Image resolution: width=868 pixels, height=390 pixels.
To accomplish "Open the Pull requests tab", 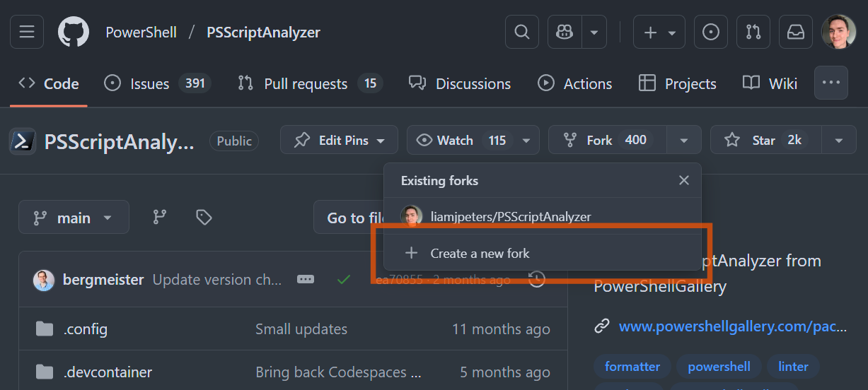I will point(310,83).
